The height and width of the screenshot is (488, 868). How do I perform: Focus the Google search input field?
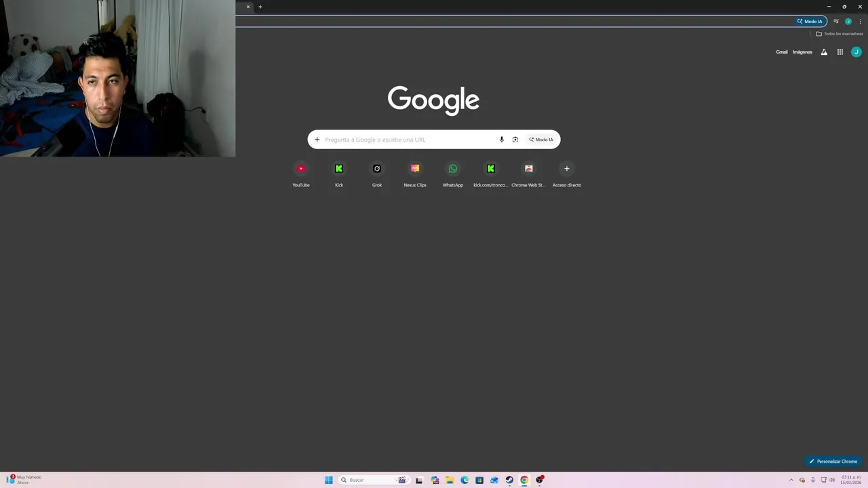409,140
